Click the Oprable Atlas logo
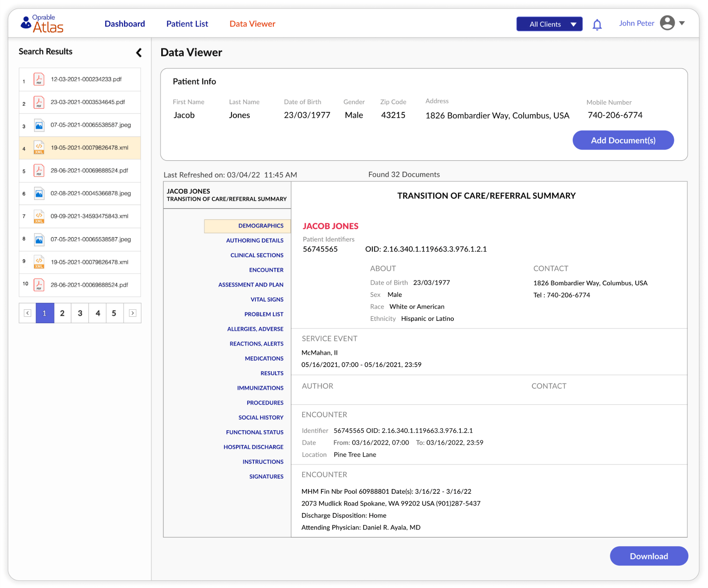 click(x=42, y=23)
